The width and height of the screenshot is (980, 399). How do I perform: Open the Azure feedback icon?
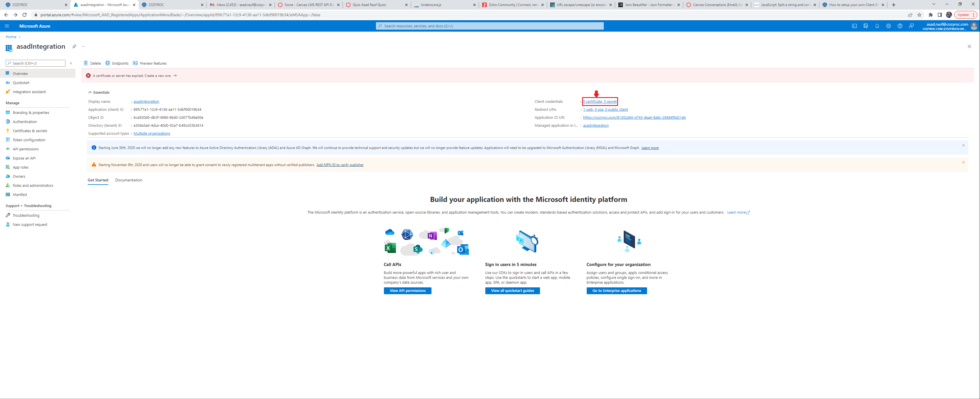(x=911, y=26)
